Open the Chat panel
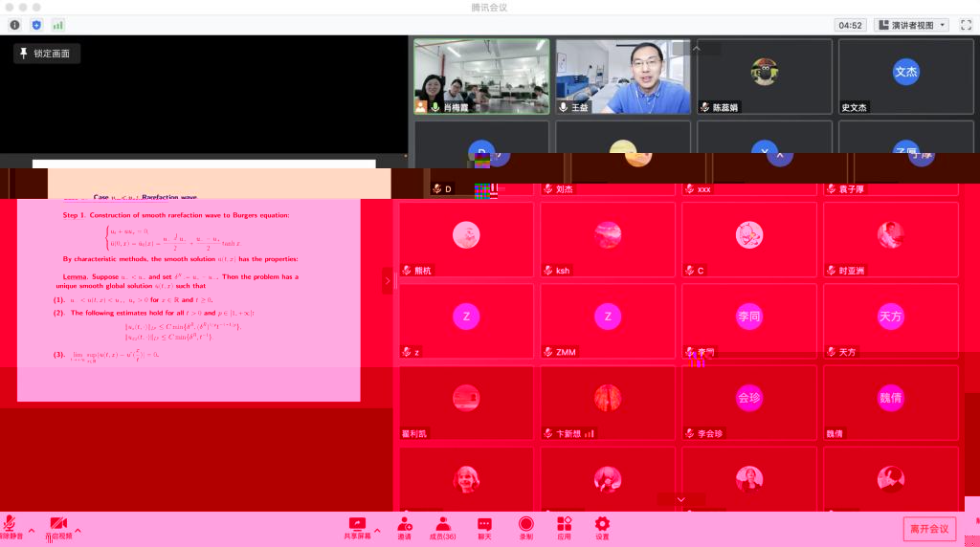The width and height of the screenshot is (980, 547). coord(484,525)
